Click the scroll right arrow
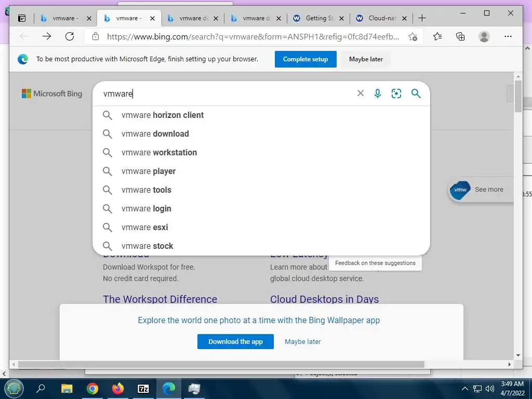 point(509,364)
